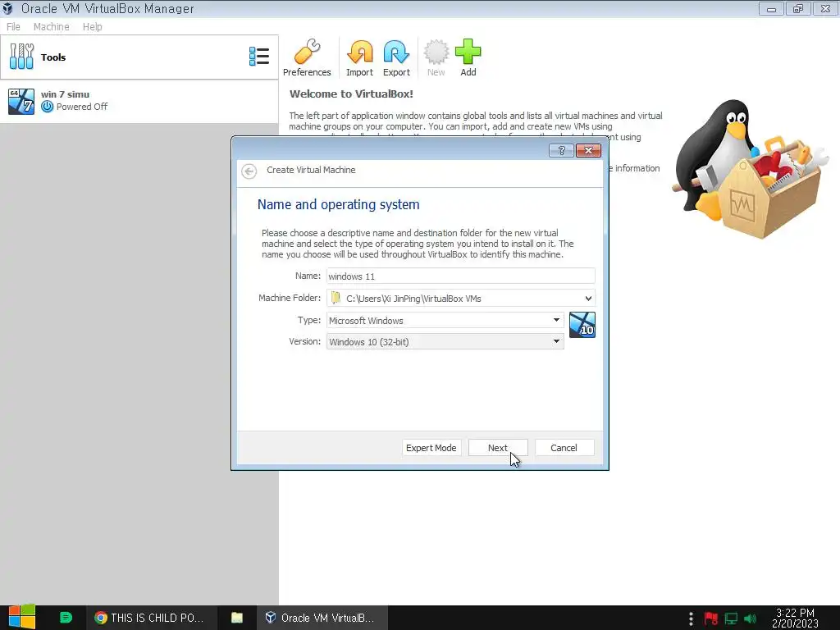
Task: Click the VirtualBox title bar logo
Action: [x=7, y=8]
